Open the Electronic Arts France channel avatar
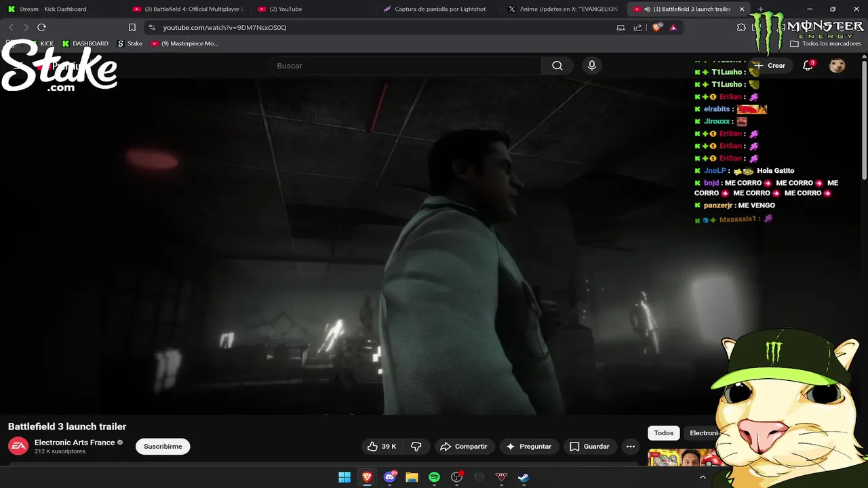The width and height of the screenshot is (868, 488). [18, 446]
